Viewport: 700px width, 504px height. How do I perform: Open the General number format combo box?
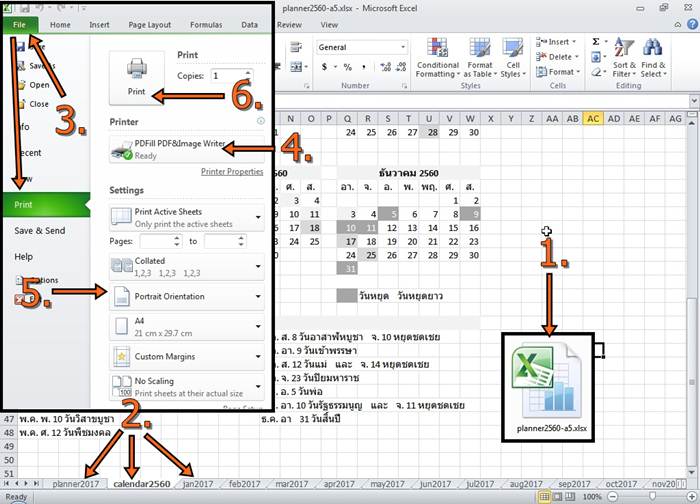pos(362,47)
